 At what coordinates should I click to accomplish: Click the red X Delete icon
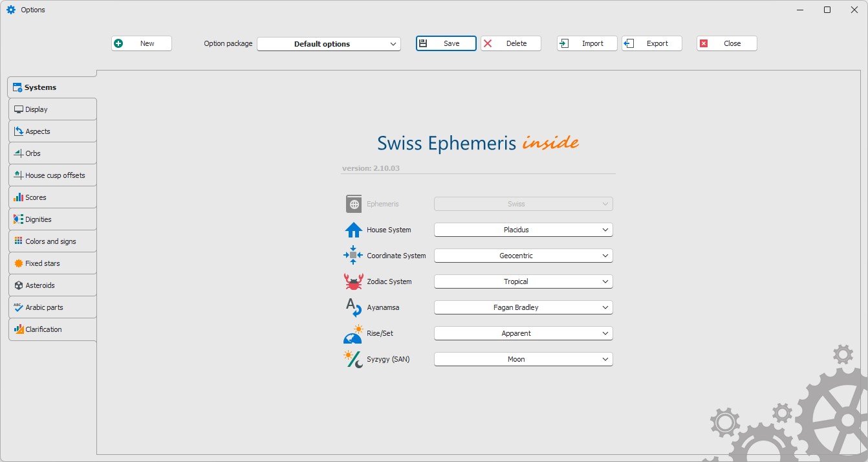coord(488,43)
